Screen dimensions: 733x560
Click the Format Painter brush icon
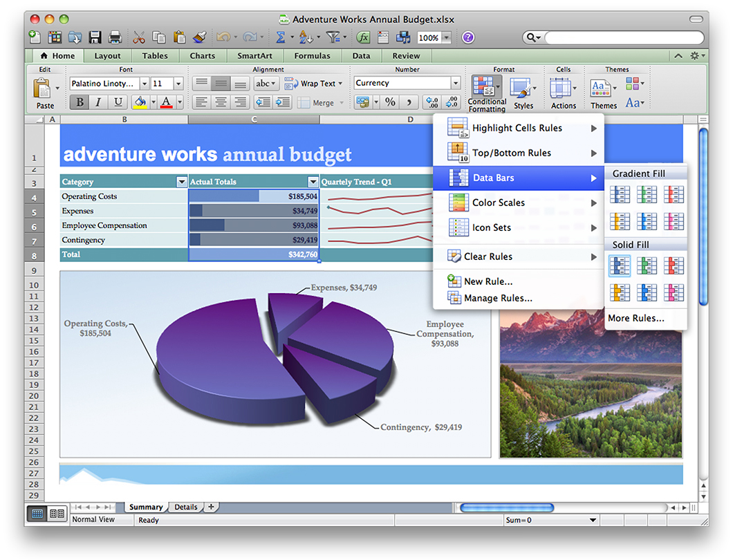[x=200, y=37]
